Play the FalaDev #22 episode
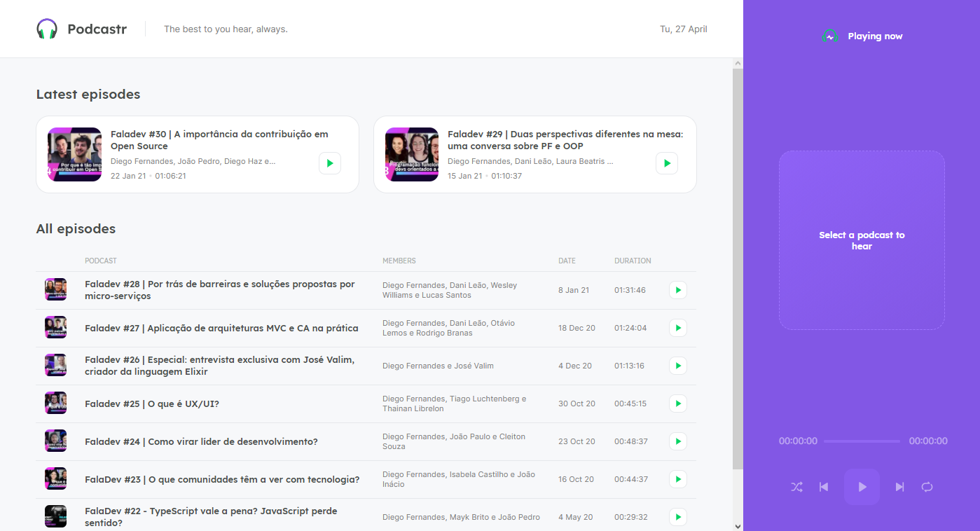 [678, 517]
